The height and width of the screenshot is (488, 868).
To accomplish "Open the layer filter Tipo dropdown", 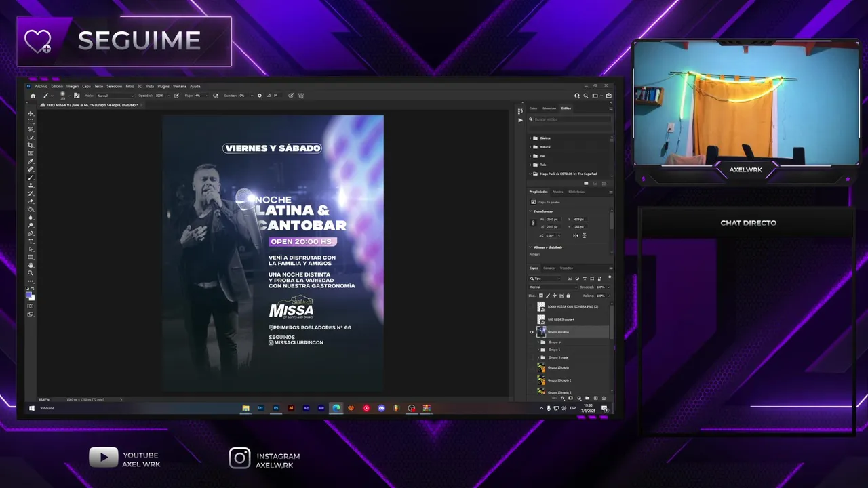I will point(545,279).
